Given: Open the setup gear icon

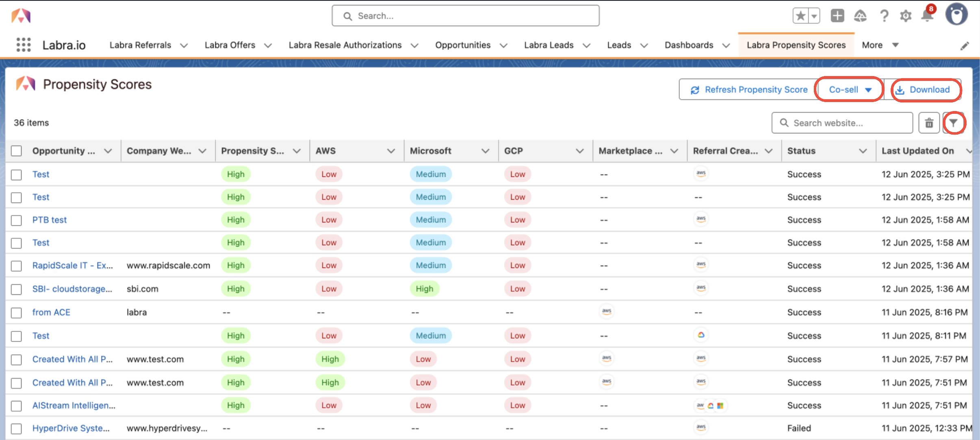Looking at the screenshot, I should coord(906,16).
